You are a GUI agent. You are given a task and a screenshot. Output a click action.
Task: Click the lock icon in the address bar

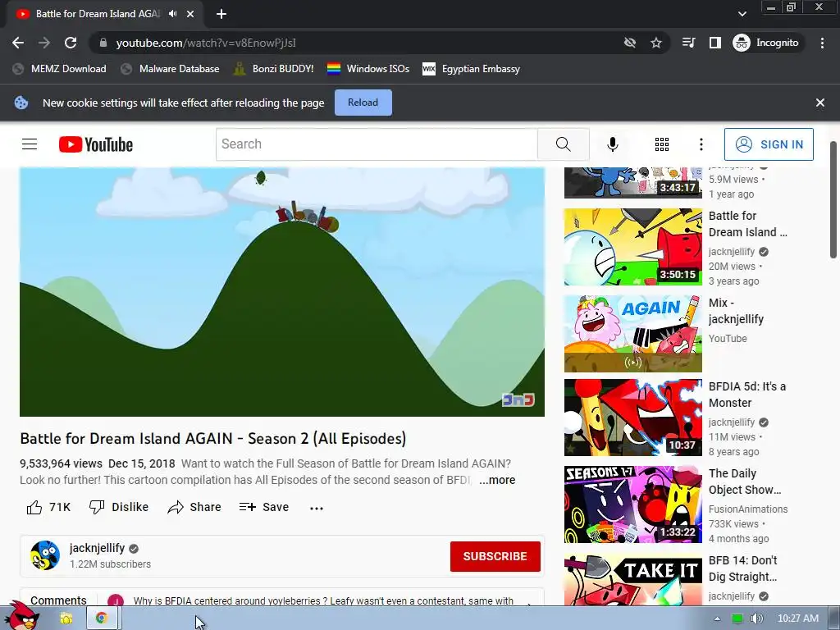(x=103, y=43)
